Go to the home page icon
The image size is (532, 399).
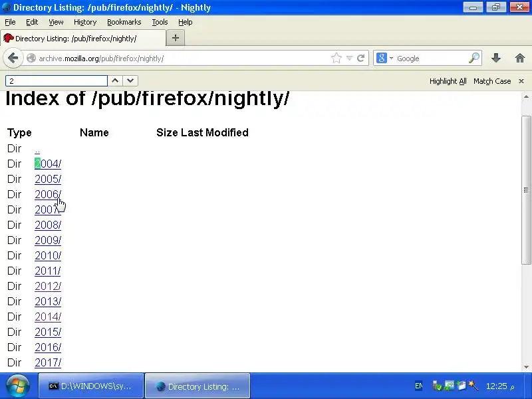click(x=520, y=58)
